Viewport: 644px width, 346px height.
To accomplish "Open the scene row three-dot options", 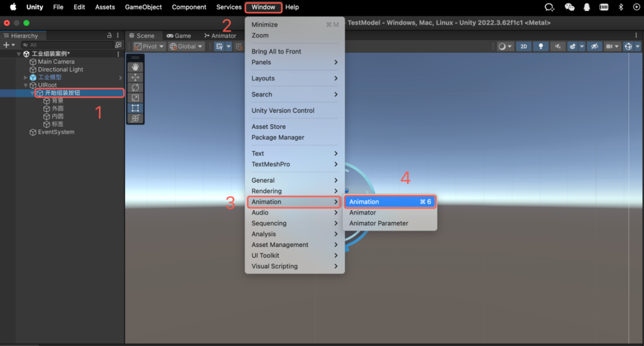I will [x=118, y=54].
